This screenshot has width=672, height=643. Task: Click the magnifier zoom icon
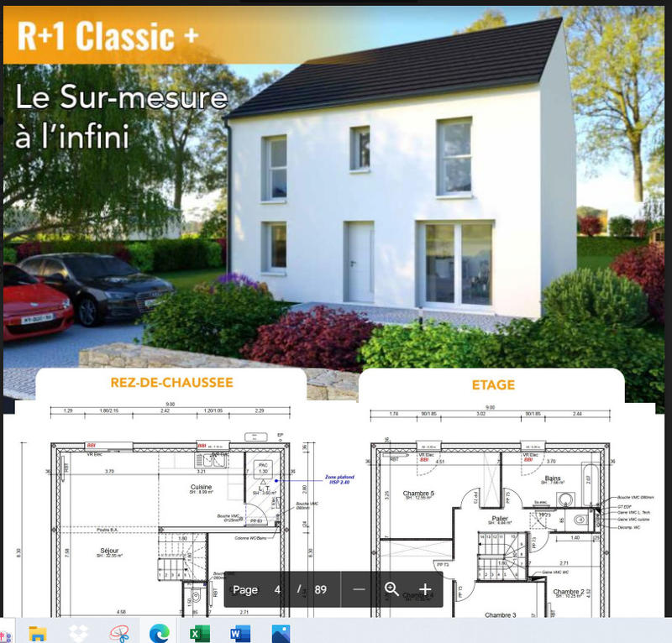[x=391, y=589]
